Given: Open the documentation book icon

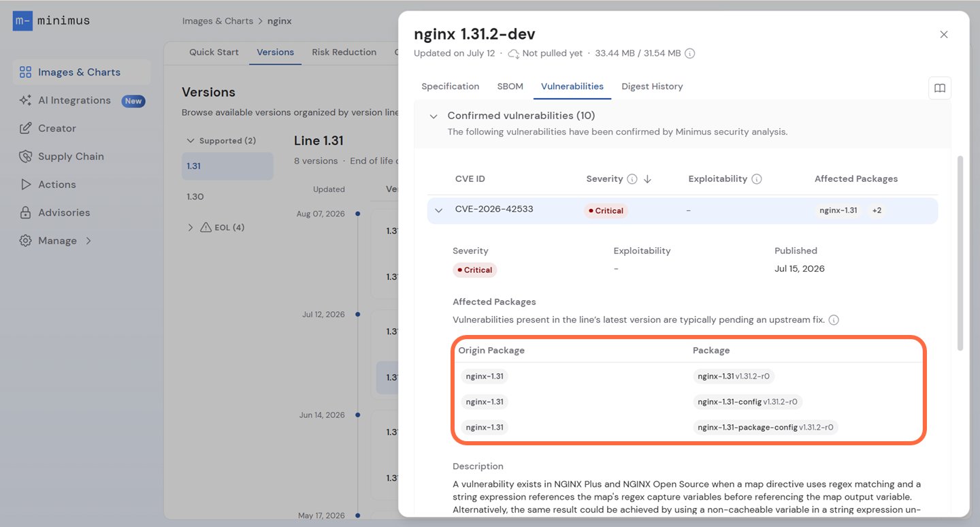Looking at the screenshot, I should 940,88.
